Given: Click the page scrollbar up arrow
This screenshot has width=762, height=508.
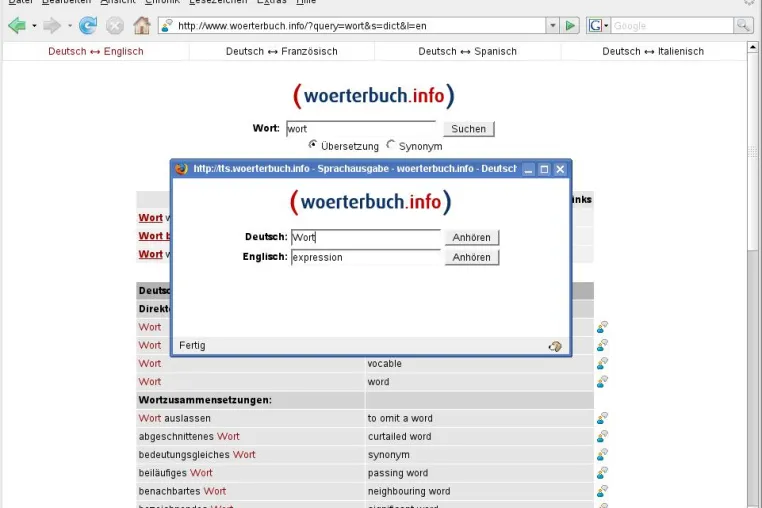Looking at the screenshot, I should [753, 47].
